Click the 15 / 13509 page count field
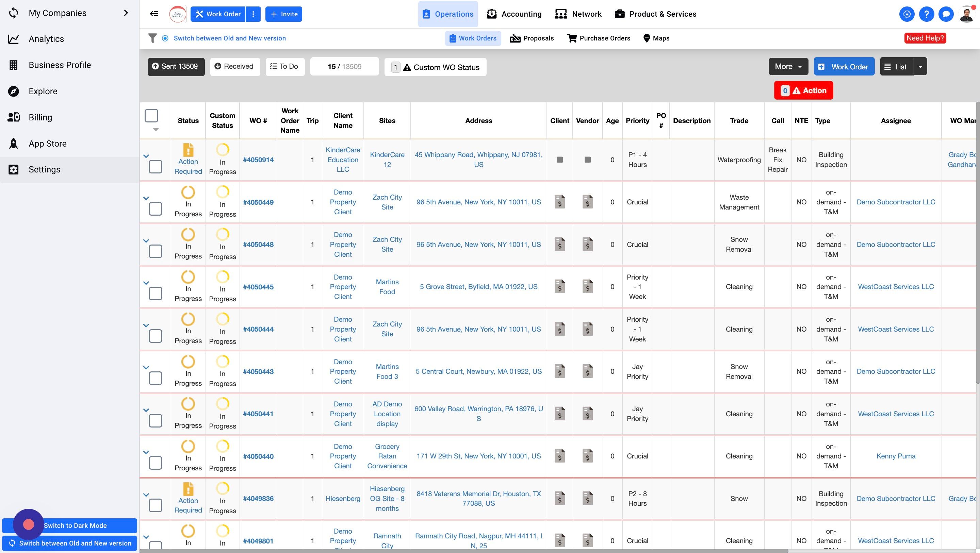Viewport: 980px width, 553px height. (x=344, y=67)
